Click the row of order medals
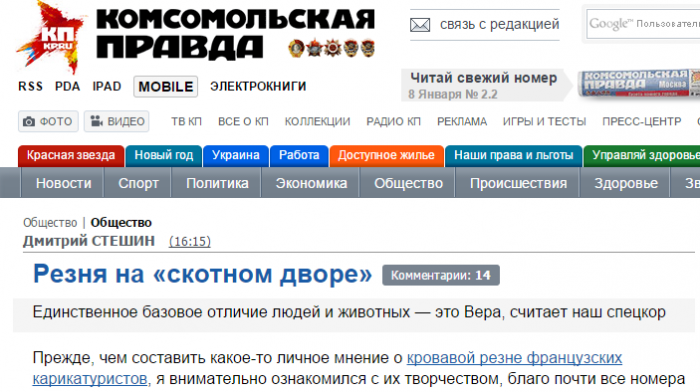This screenshot has width=700, height=392. click(331, 48)
